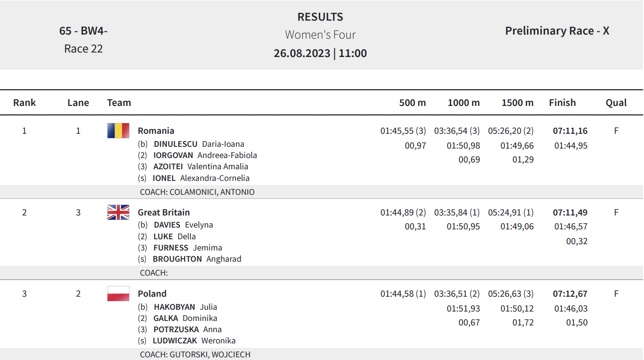Click the Romania flag icon

coord(118,131)
